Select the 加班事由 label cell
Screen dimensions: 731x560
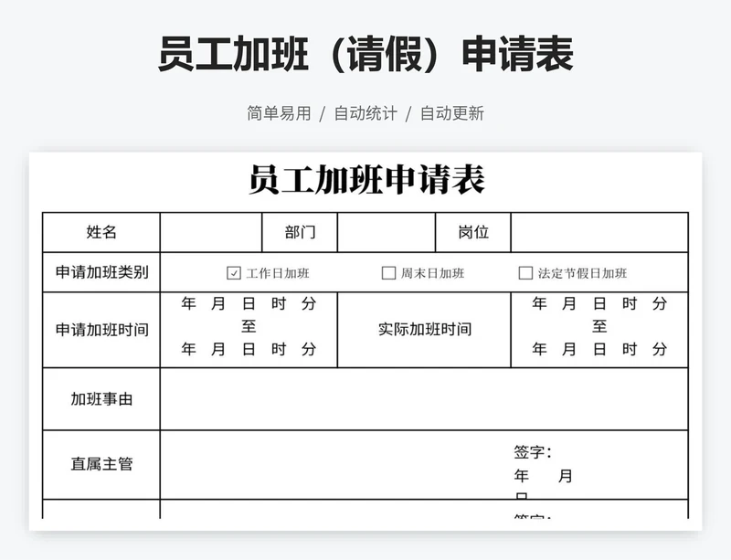(x=101, y=399)
